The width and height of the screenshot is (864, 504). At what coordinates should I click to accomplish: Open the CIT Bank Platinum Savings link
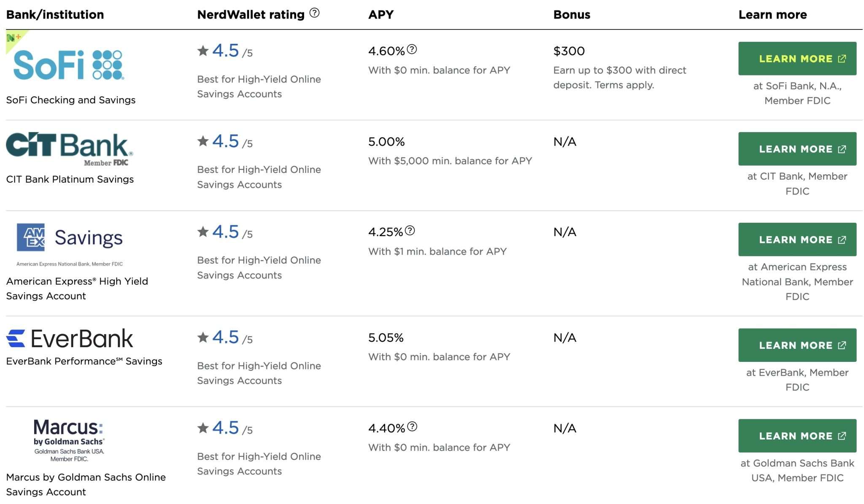[70, 179]
